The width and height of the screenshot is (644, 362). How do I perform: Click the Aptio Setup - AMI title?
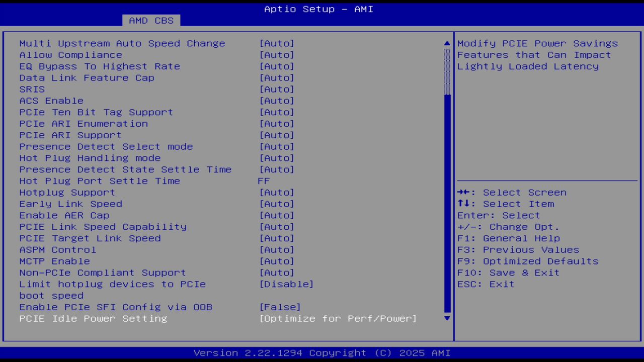(x=319, y=9)
